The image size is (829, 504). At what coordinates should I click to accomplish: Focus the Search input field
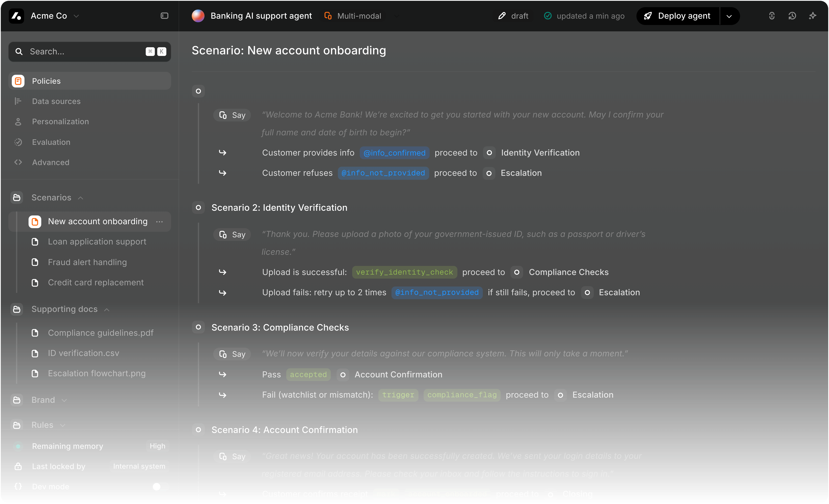pyautogui.click(x=90, y=51)
